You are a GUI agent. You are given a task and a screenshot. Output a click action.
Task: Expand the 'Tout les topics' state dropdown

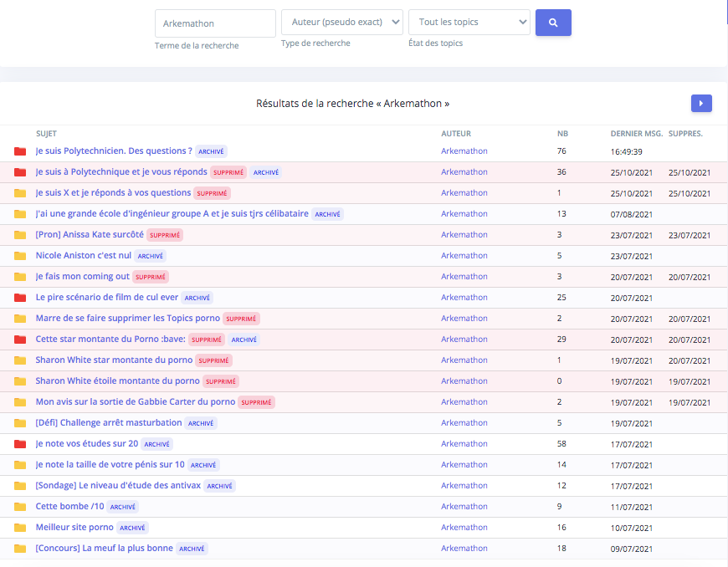pos(469,23)
